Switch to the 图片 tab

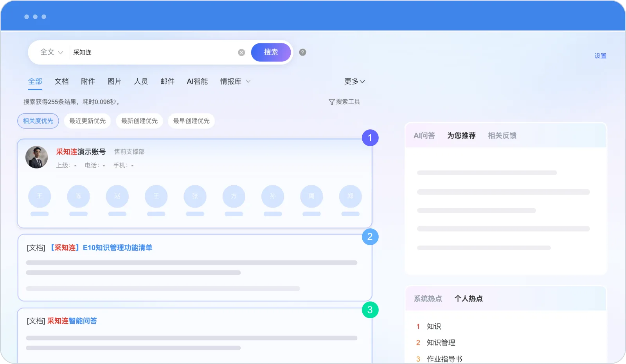pyautogui.click(x=114, y=81)
